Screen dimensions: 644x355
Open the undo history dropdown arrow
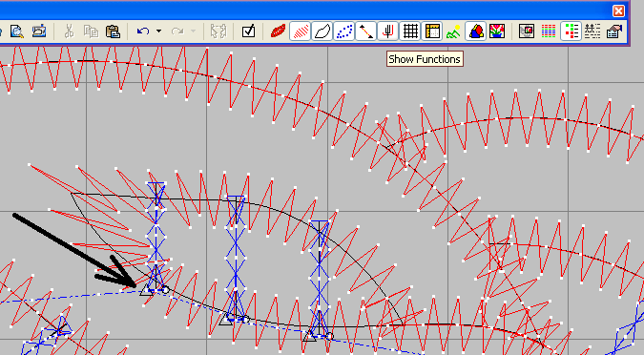pyautogui.click(x=159, y=31)
